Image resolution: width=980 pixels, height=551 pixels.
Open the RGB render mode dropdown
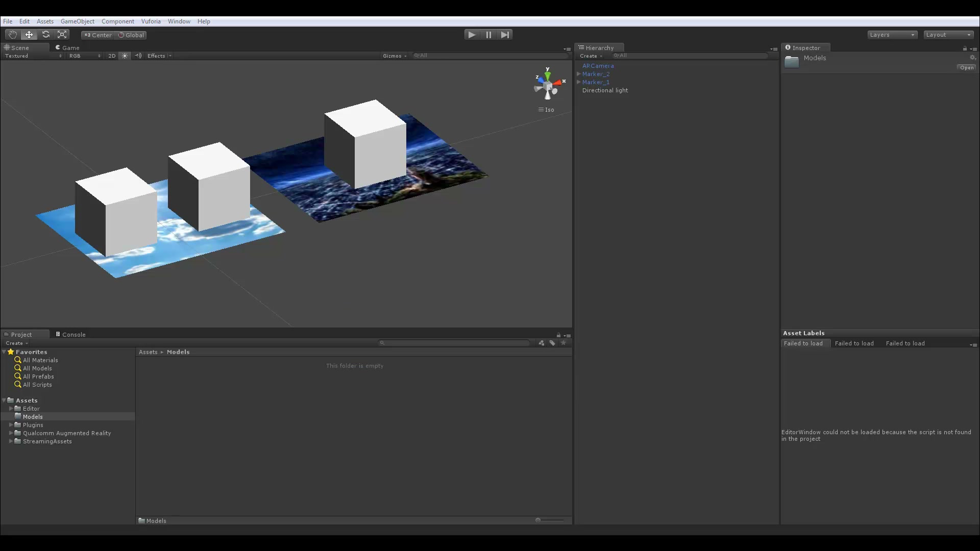point(85,56)
